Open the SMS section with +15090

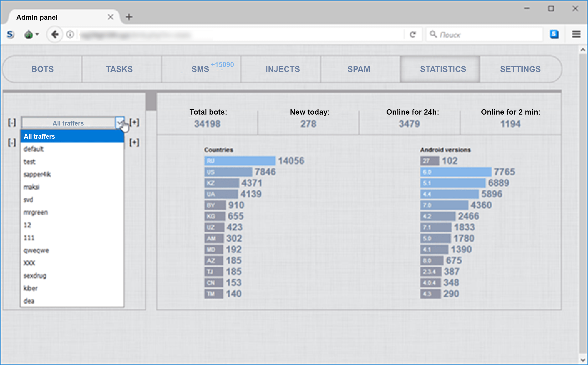(x=201, y=69)
